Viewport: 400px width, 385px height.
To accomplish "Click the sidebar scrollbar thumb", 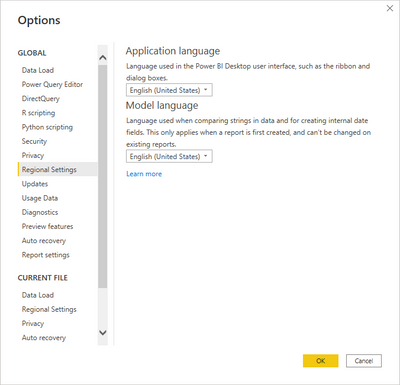I will tap(103, 176).
